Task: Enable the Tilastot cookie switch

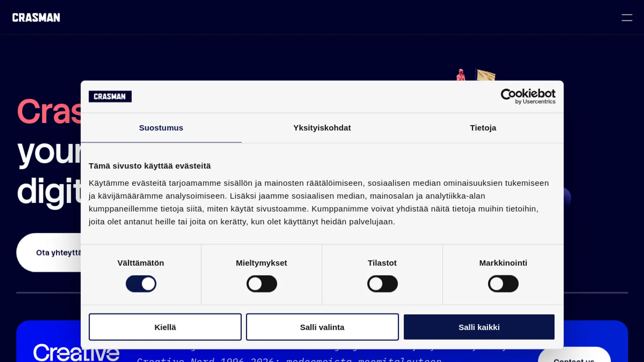Action: click(x=382, y=284)
